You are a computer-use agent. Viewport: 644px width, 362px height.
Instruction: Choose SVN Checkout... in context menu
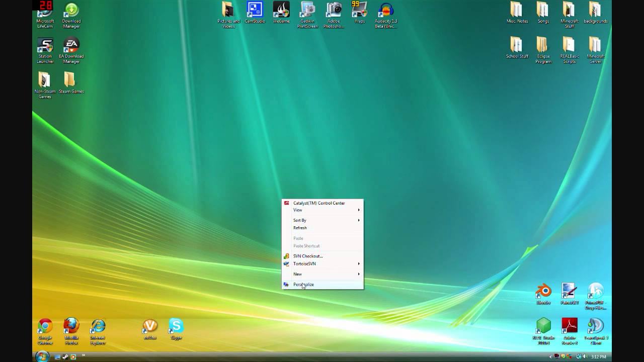pyautogui.click(x=323, y=256)
